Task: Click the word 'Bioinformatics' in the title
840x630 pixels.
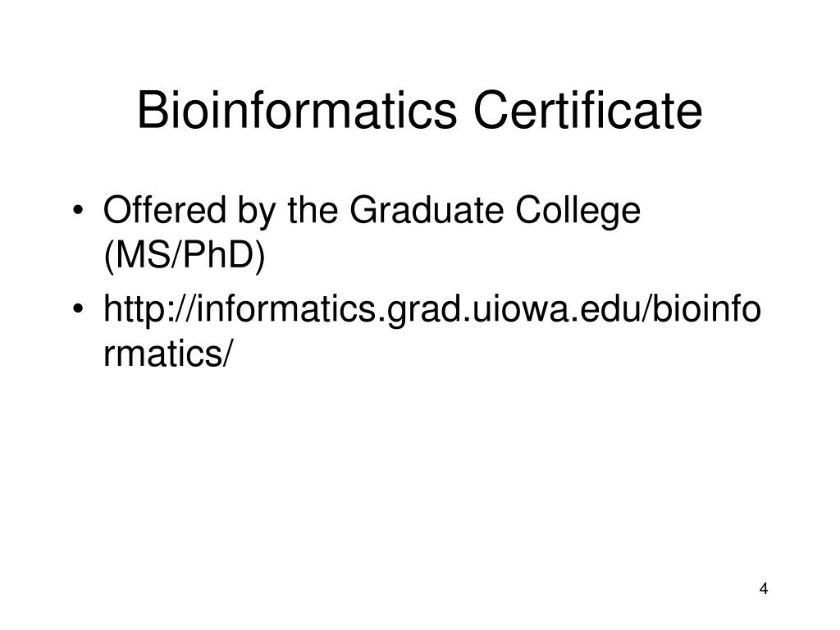Action: point(297,111)
